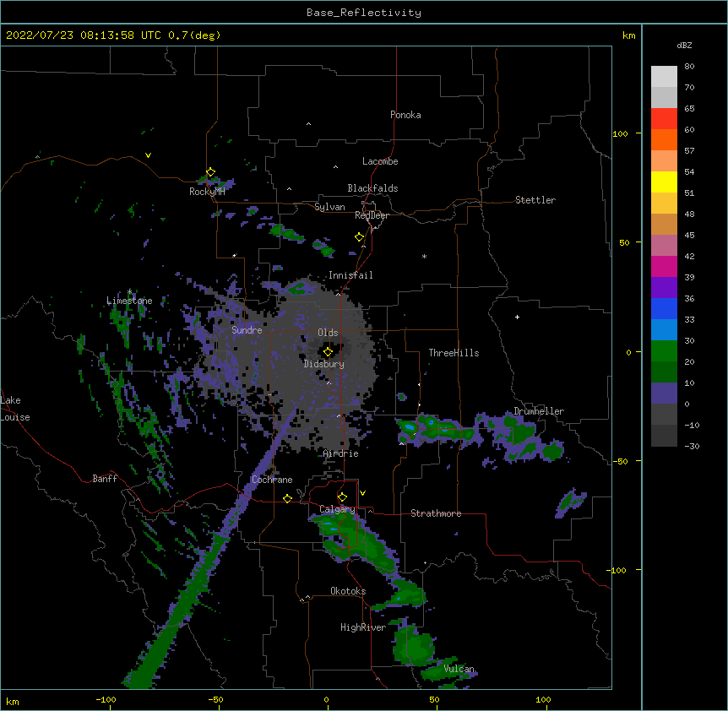Pick the bright yellow 51-54 dBZ swatch
Viewport: 728px width, 711px height.
pos(664,182)
